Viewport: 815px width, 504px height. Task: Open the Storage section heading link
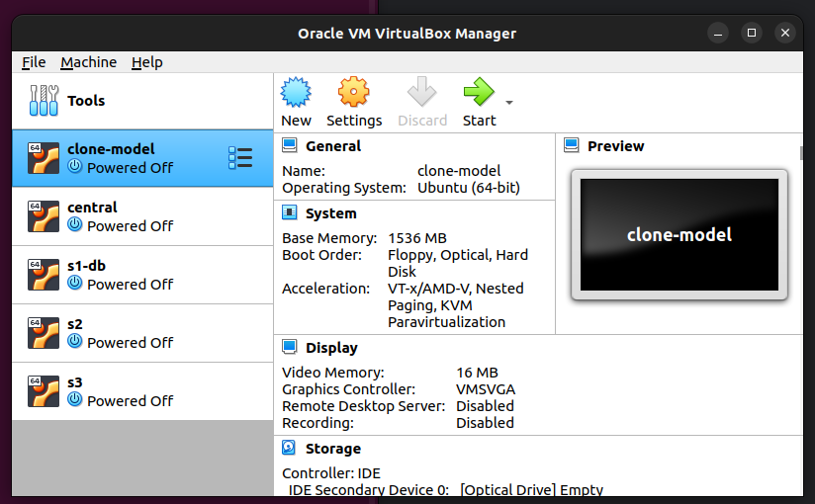click(333, 449)
